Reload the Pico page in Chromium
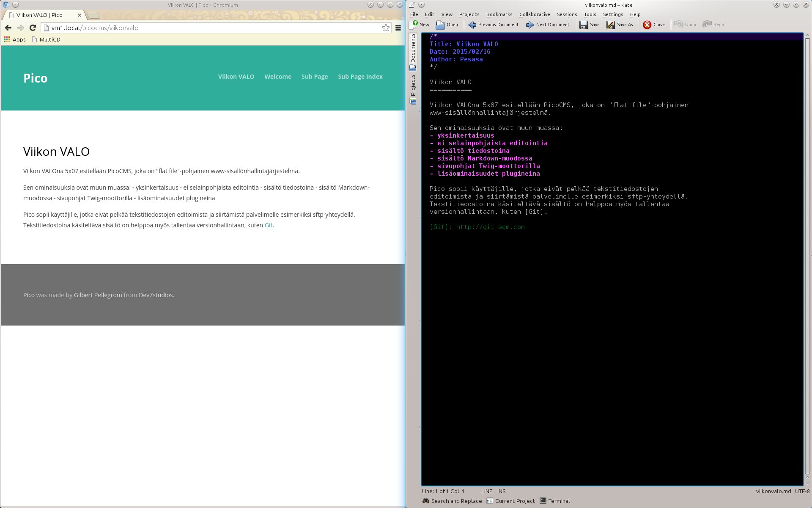The image size is (812, 508). click(33, 28)
